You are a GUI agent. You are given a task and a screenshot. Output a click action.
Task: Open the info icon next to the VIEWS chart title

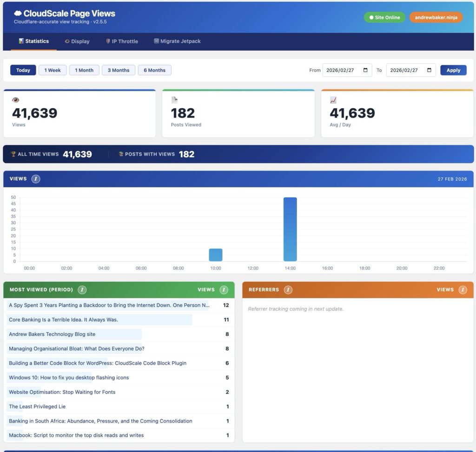pos(35,179)
